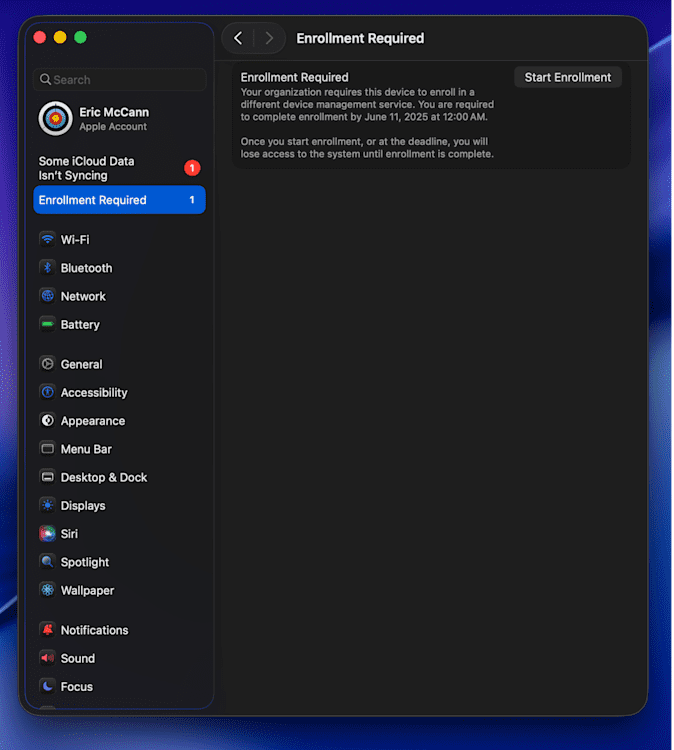This screenshot has height=750, width=674.
Task: Click the Displays label
Action: [x=83, y=506]
